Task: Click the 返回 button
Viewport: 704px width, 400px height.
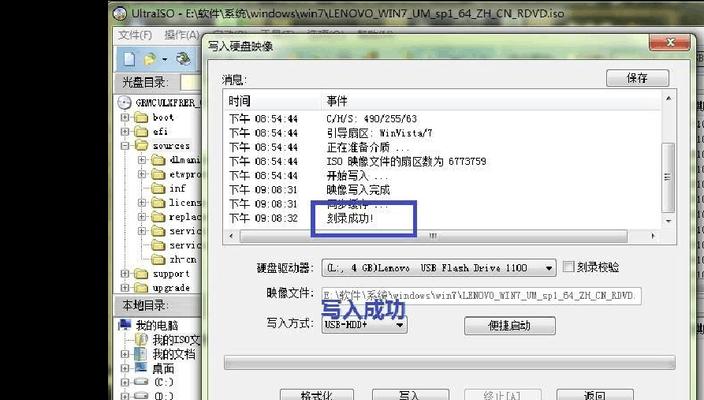Action: pos(595,395)
